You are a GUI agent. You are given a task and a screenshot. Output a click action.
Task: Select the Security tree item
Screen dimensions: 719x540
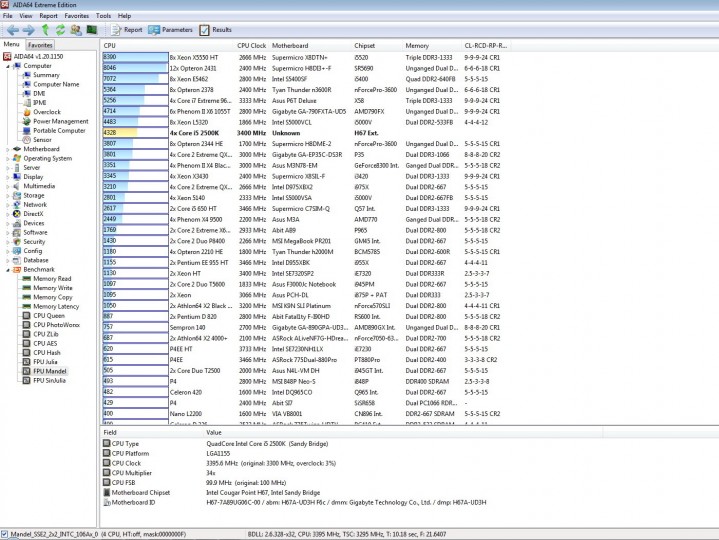pos(34,242)
